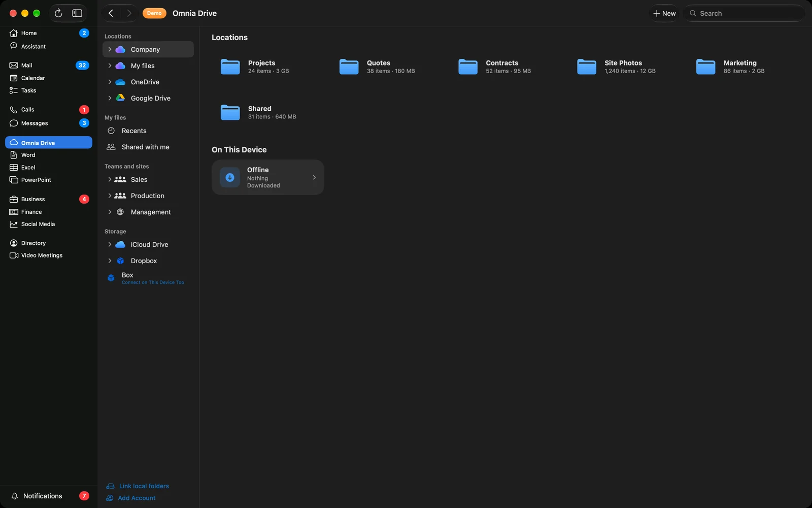Expand the OneDrive tree chevron
Screen dimensions: 812x508
click(x=110, y=82)
